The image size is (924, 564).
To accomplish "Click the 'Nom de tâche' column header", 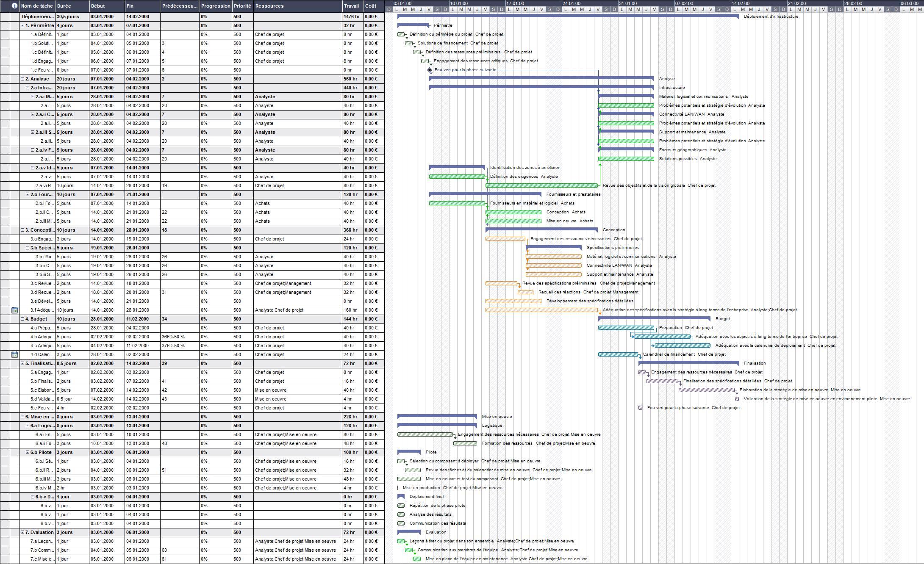I will (37, 6).
